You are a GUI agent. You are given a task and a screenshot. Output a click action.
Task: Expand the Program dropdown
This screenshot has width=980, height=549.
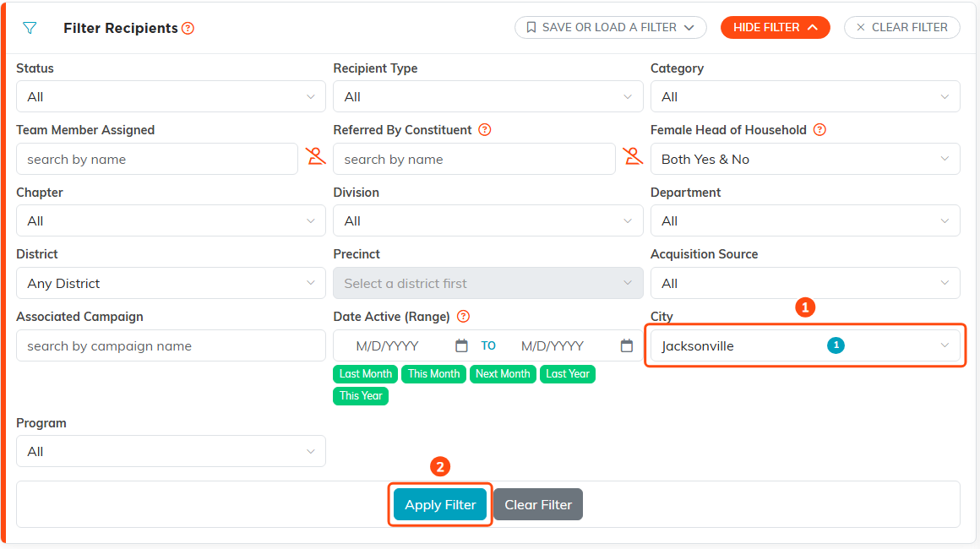(x=171, y=452)
